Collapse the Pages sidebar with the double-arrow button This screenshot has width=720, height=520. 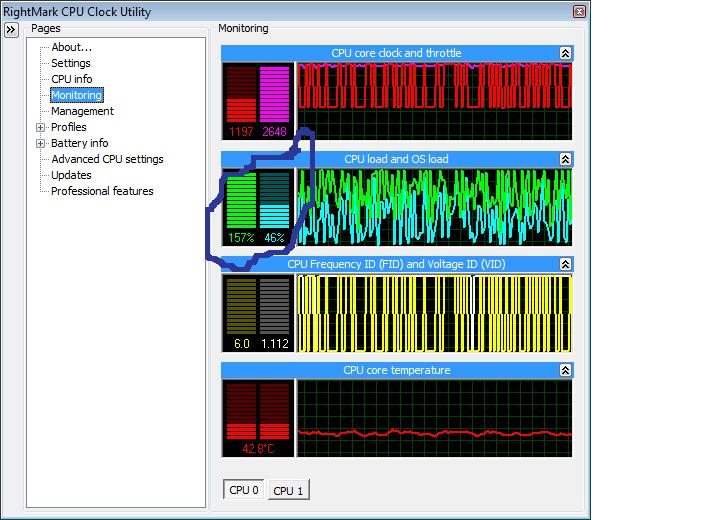[11, 30]
